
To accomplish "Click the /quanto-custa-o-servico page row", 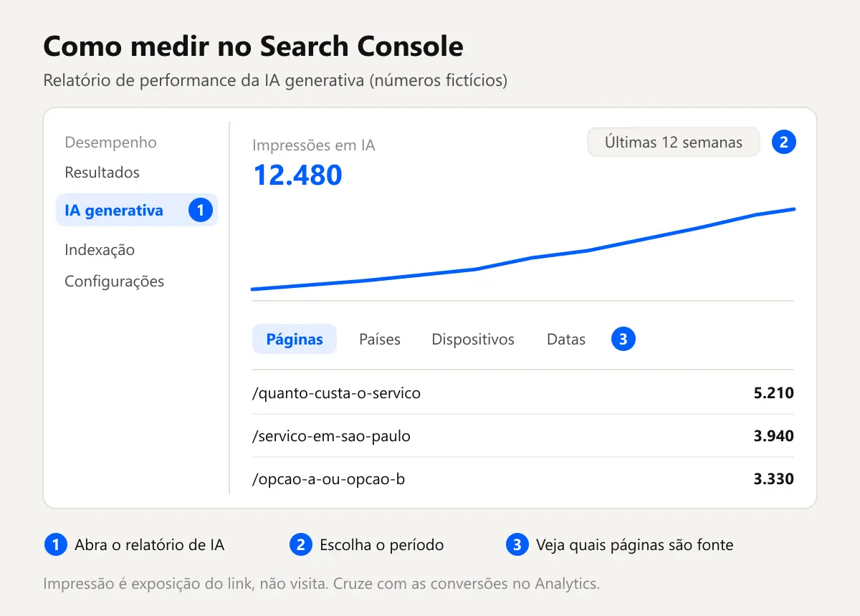I will 523,393.
